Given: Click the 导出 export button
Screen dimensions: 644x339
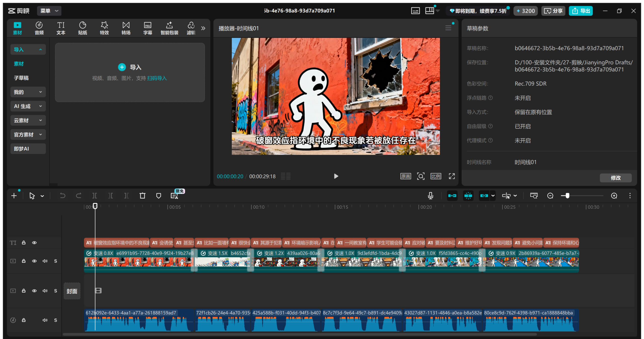Looking at the screenshot, I should coord(581,11).
